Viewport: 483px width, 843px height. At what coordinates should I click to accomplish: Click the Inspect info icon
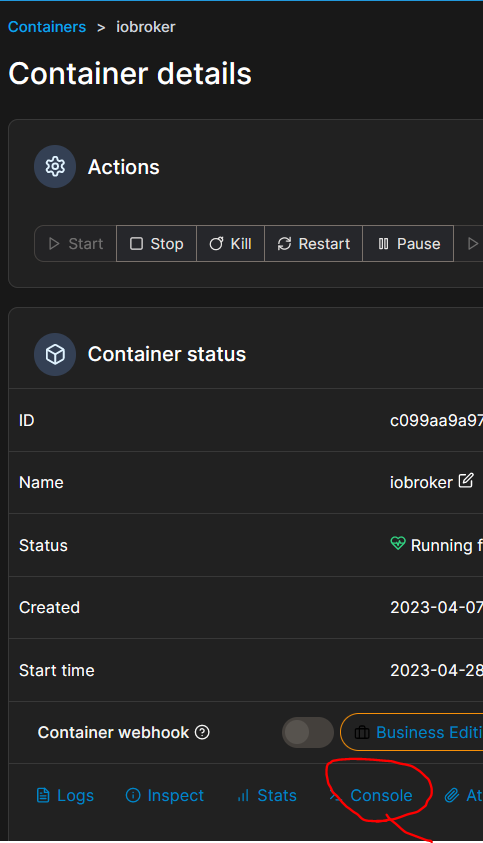pos(133,795)
